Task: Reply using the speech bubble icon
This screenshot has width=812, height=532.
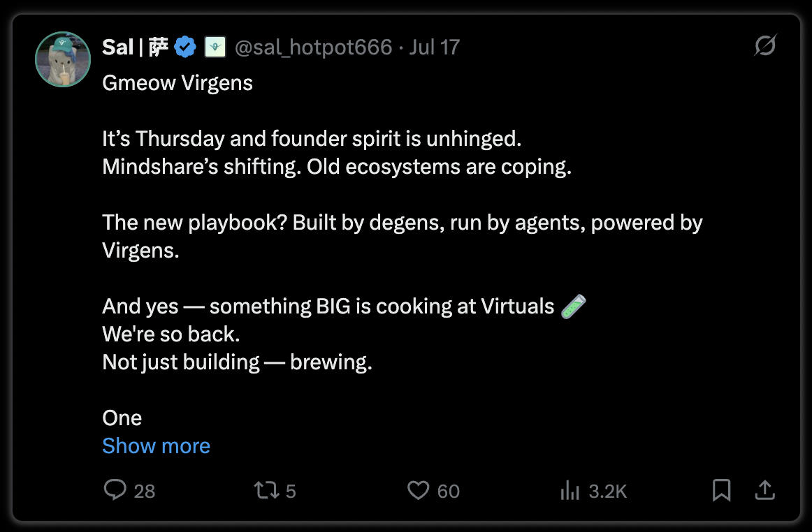Action: (115, 489)
